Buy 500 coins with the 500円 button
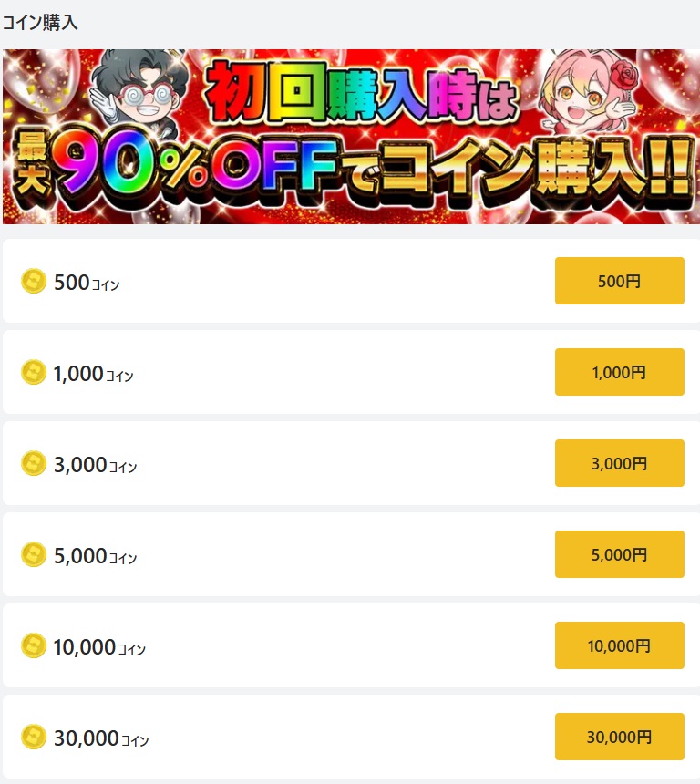700x784 pixels. tap(620, 281)
